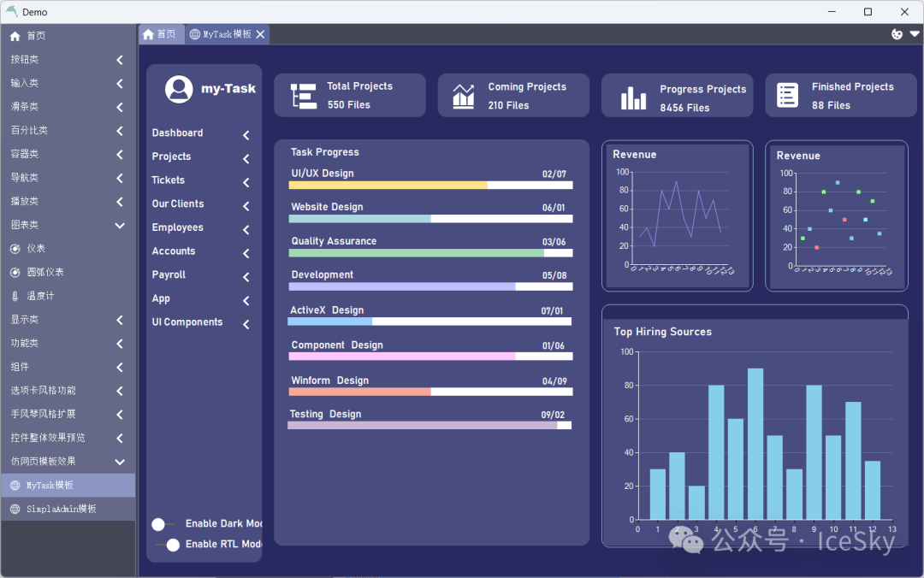Open the SimpleAdmin模板 item

pos(61,509)
